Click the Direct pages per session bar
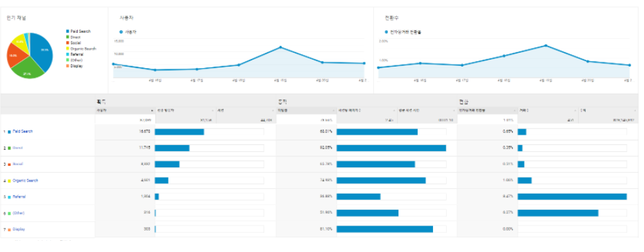The image size is (644, 252). [391, 148]
